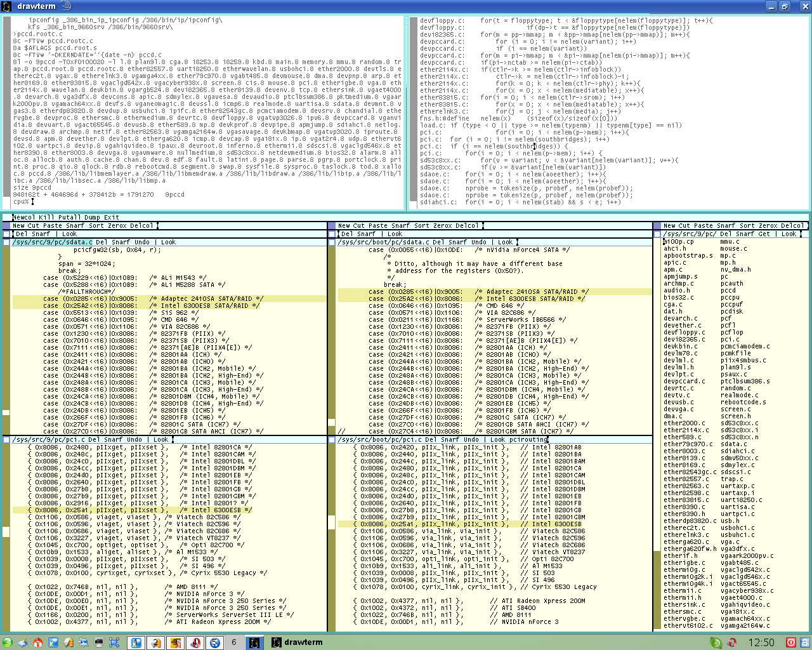Click the /sys/src/9/pc/sdata.c file name in tag
Image resolution: width=812 pixels, height=650 pixels.
(52, 242)
